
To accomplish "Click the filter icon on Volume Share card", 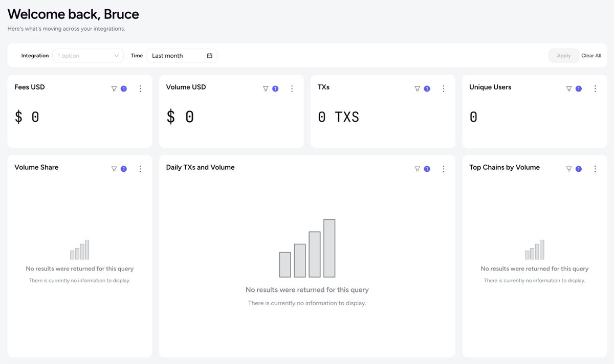I will pyautogui.click(x=114, y=169).
